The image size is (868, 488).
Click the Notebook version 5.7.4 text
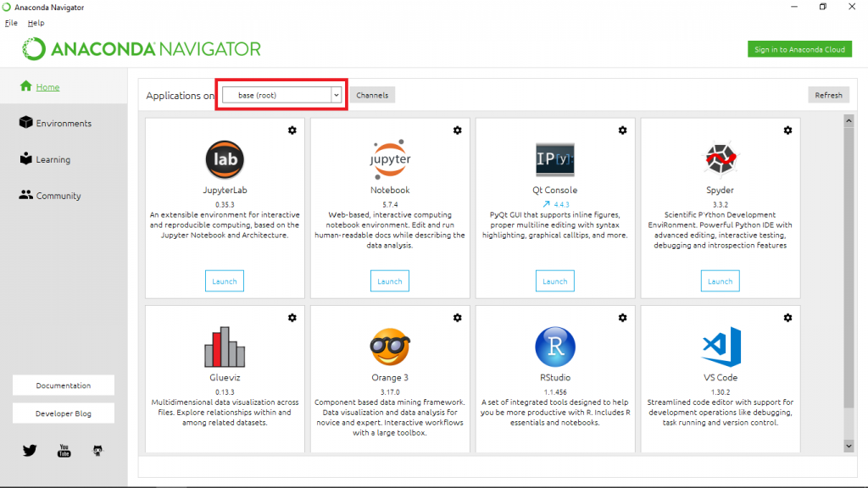390,204
